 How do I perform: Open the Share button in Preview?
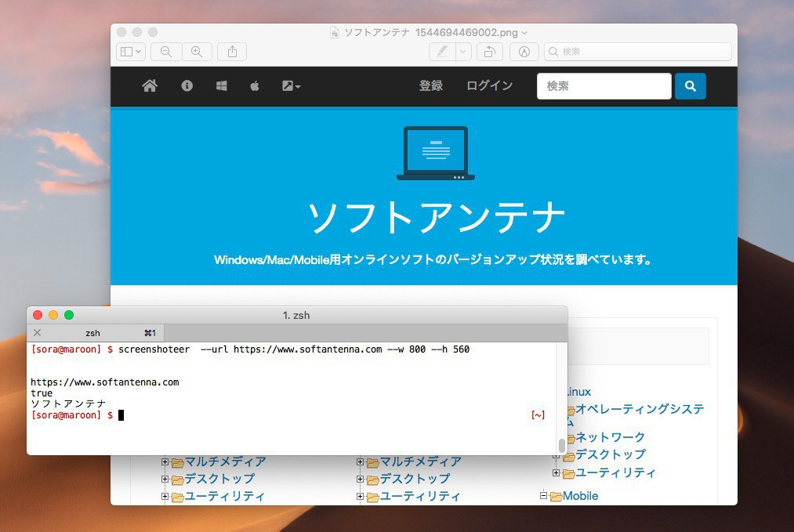(232, 52)
